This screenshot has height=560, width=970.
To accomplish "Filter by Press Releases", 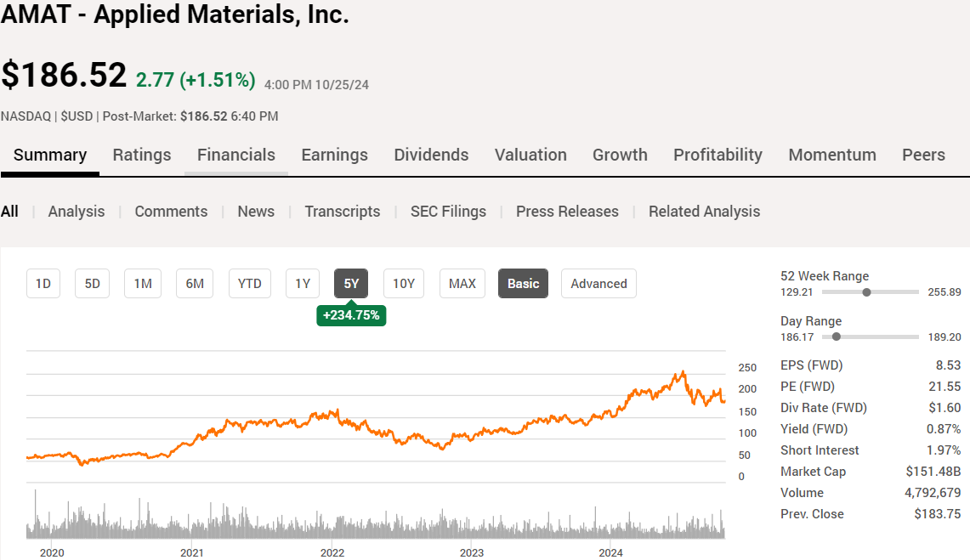I will pyautogui.click(x=567, y=212).
